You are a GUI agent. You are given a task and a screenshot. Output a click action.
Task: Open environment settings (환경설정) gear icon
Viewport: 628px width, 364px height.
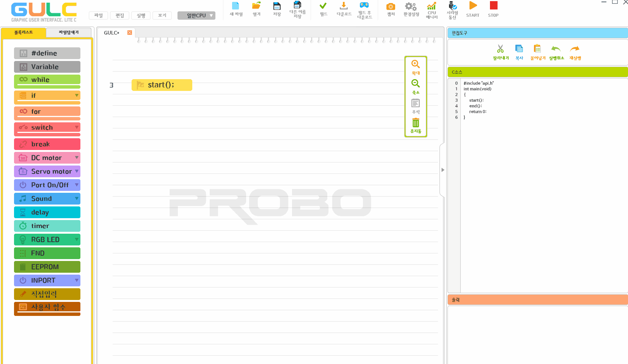[x=411, y=9]
